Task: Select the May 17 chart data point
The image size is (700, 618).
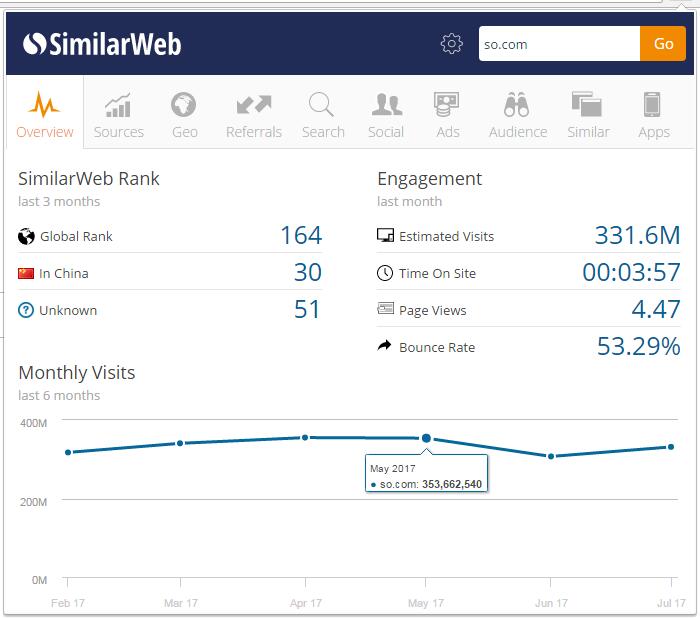Action: coord(427,438)
